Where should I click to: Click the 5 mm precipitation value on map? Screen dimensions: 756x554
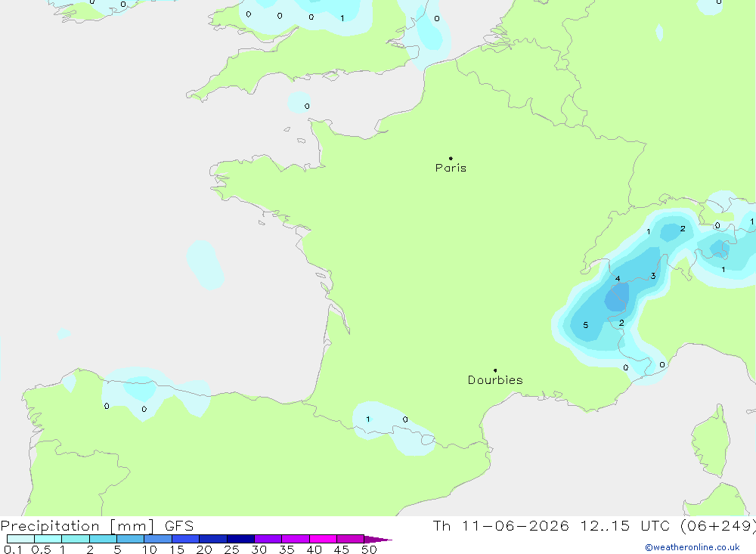(x=586, y=325)
